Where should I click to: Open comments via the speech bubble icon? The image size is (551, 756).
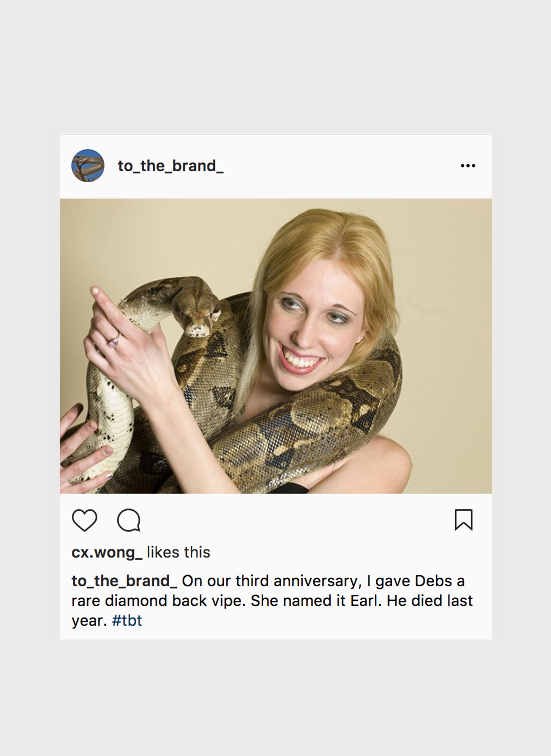point(129,520)
